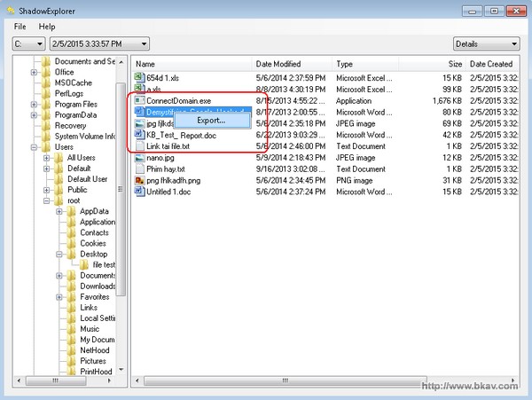Screen dimensions: 532x400
Task: Collapse the Users folder node
Action: tap(34, 147)
